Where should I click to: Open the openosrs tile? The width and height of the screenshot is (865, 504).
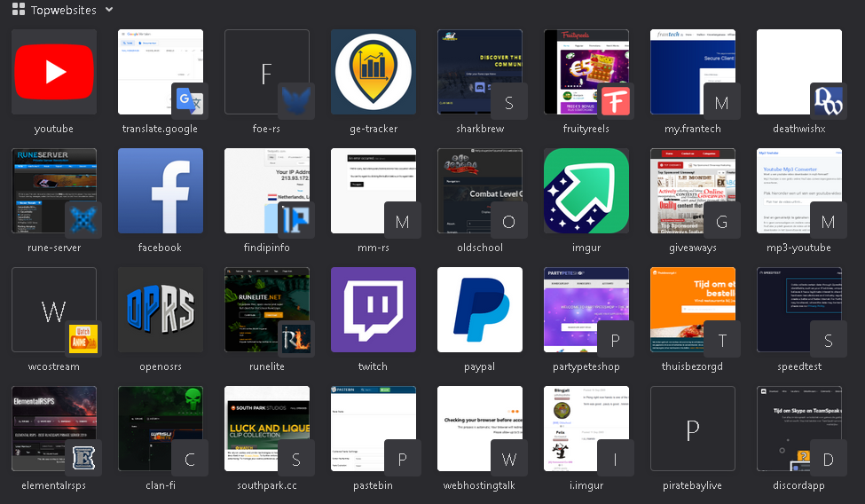pyautogui.click(x=161, y=310)
